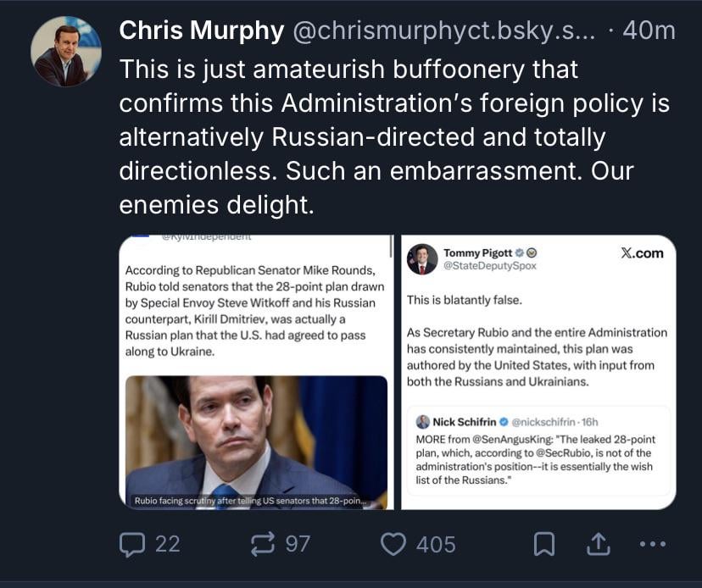Click the verified badge beside Tommy Pigott
This screenshot has height=588, width=702.
[x=519, y=252]
